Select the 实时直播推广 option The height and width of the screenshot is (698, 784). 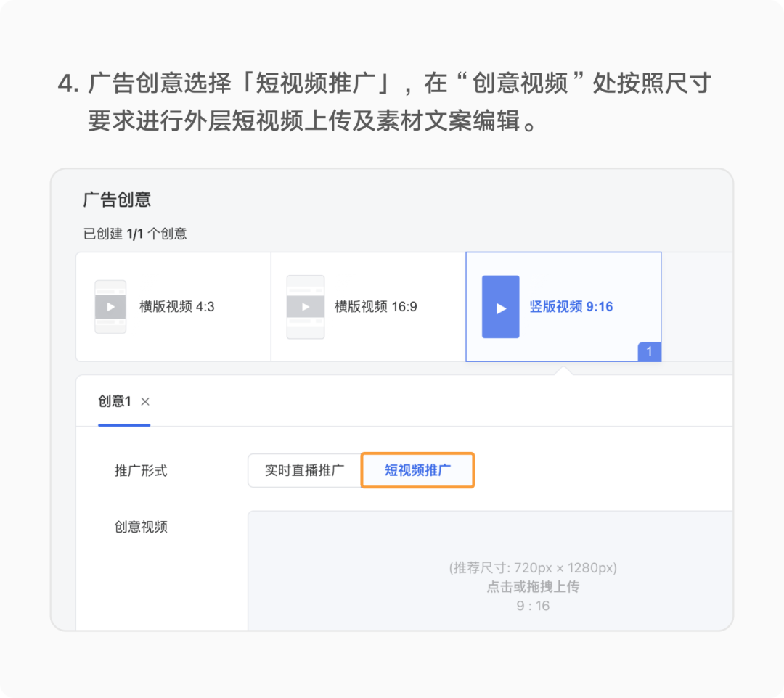306,470
